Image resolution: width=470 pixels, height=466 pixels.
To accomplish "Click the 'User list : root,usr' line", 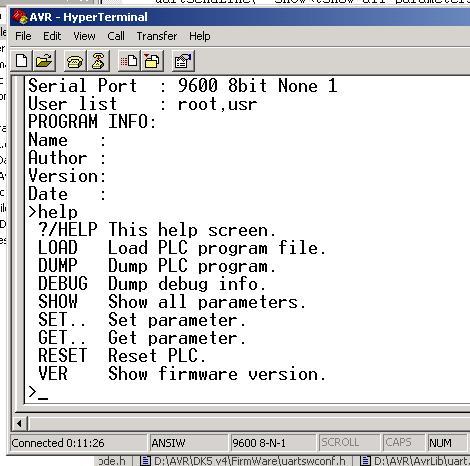I will [x=142, y=104].
